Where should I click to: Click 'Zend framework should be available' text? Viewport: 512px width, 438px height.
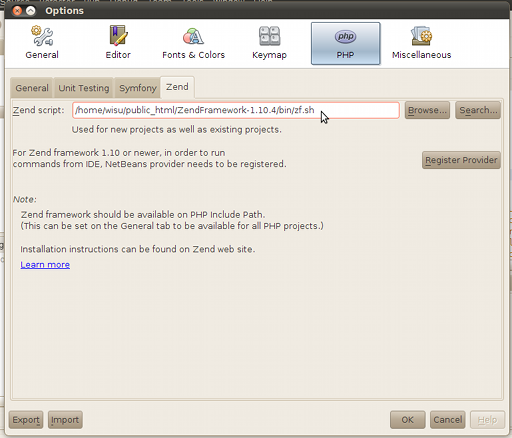pos(143,214)
